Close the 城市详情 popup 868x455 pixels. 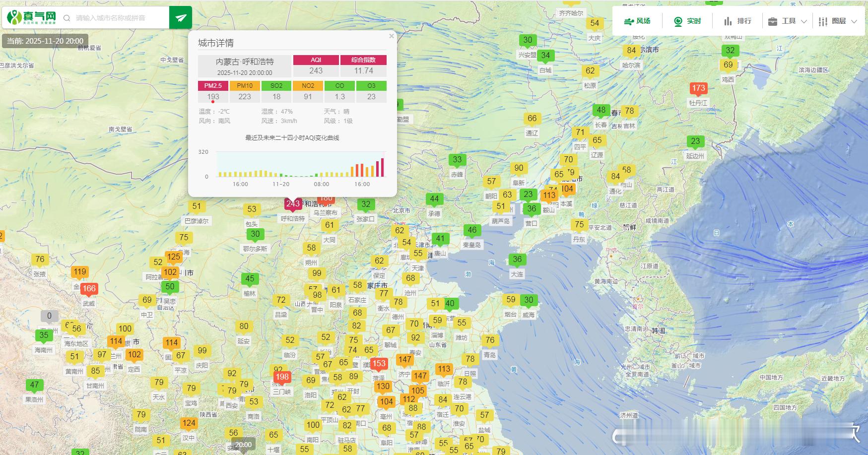coord(392,36)
